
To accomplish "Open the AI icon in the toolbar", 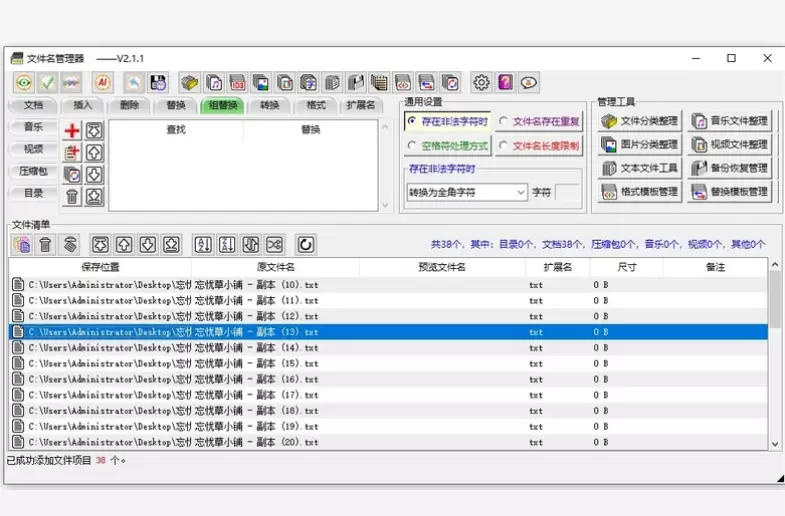I will 103,83.
